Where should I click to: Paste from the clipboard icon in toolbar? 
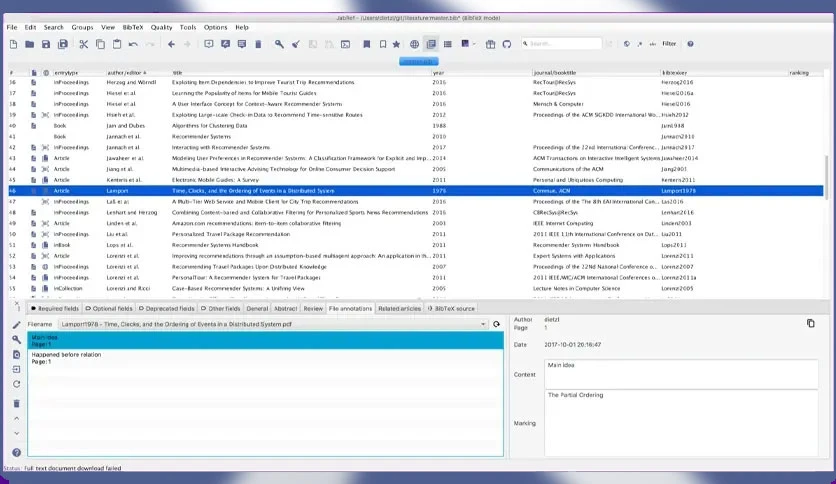[x=117, y=44]
